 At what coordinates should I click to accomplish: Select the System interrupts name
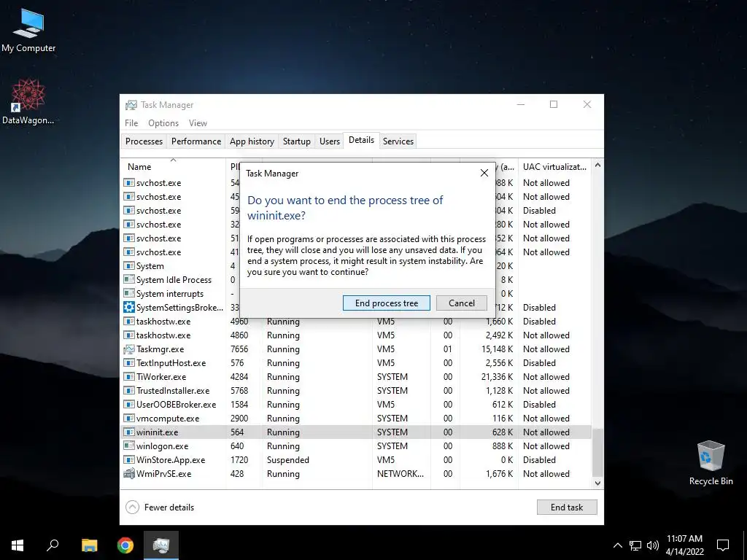[170, 294]
